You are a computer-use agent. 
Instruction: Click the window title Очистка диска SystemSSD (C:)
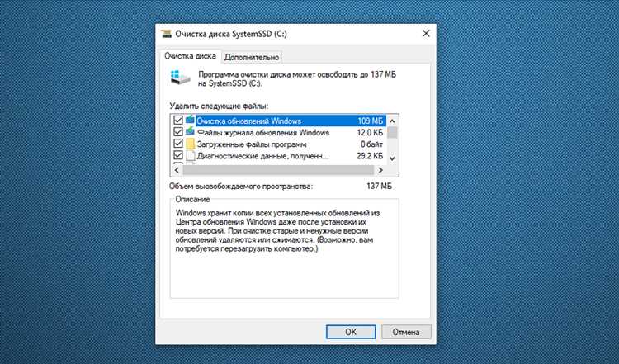(231, 34)
